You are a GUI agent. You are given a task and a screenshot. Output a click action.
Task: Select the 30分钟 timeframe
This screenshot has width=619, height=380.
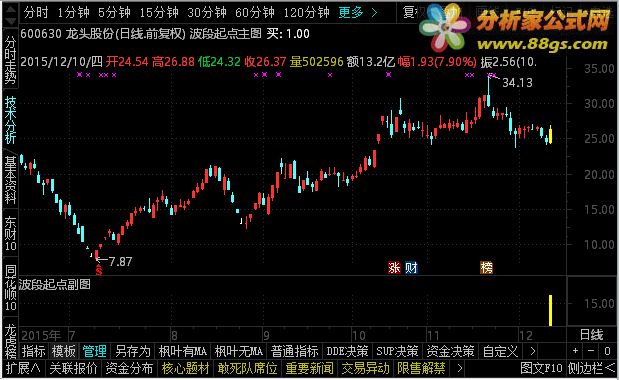pyautogui.click(x=207, y=13)
